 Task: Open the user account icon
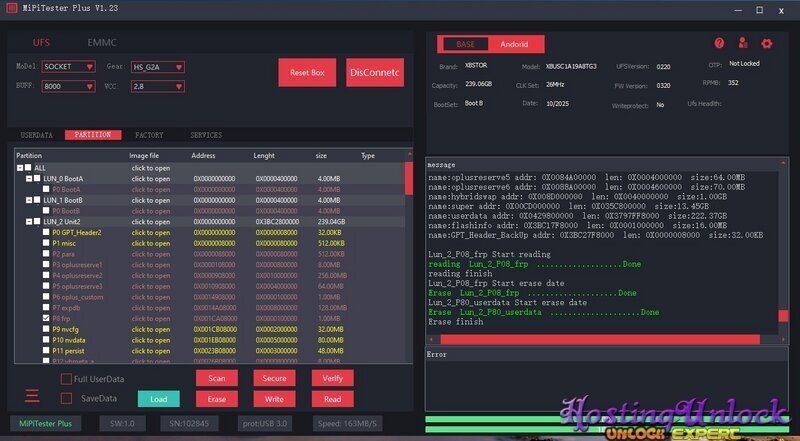[743, 44]
